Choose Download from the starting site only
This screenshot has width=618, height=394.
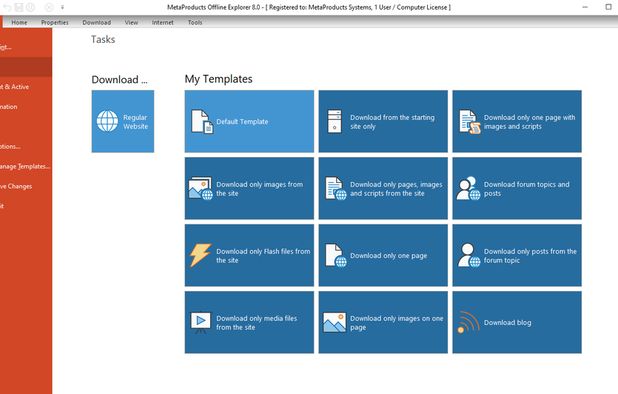(383, 121)
